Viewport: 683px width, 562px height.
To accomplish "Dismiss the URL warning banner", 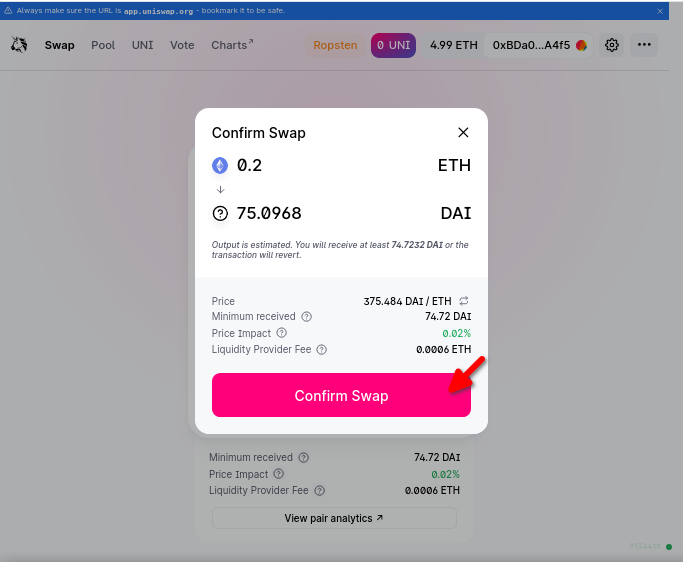I will [x=660, y=10].
